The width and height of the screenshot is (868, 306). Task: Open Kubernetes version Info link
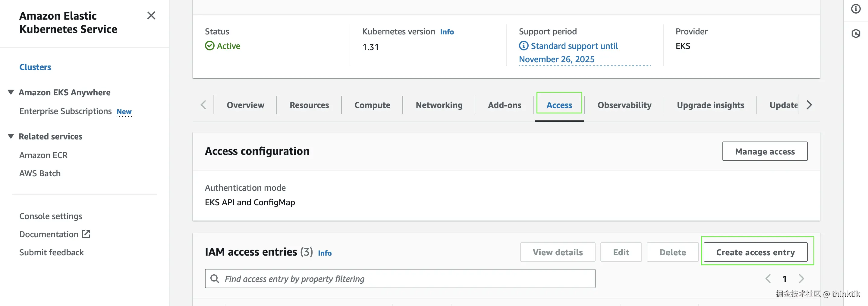pyautogui.click(x=447, y=32)
